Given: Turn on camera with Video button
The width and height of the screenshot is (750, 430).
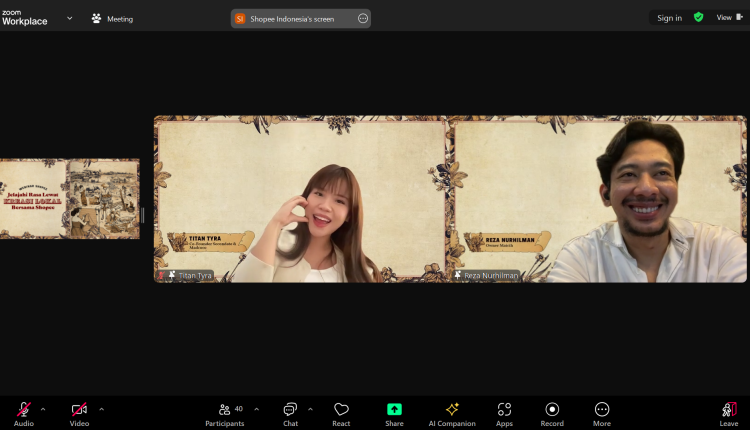Looking at the screenshot, I should point(79,410).
